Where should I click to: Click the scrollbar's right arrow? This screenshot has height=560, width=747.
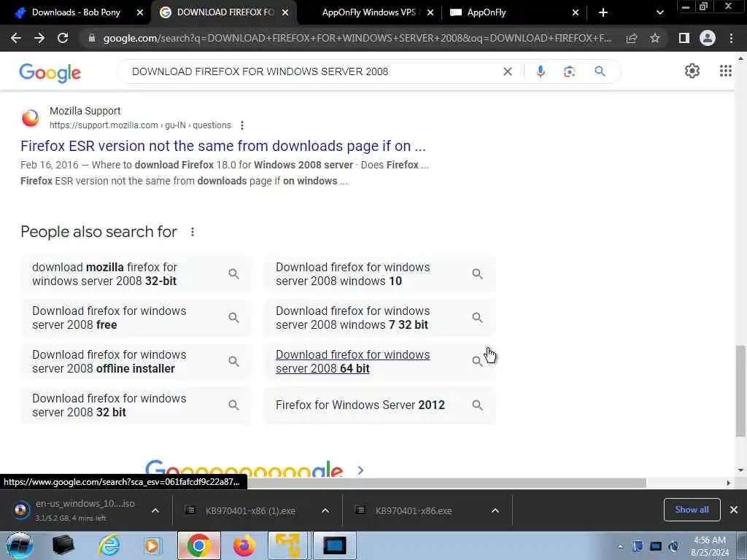pos(729,483)
